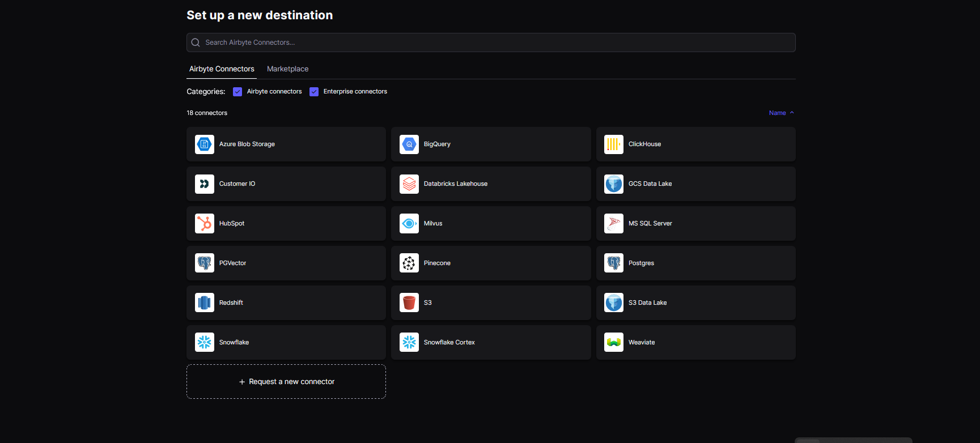Toggle the Enterprise connectors checkbox
The height and width of the screenshot is (443, 980).
314,92
